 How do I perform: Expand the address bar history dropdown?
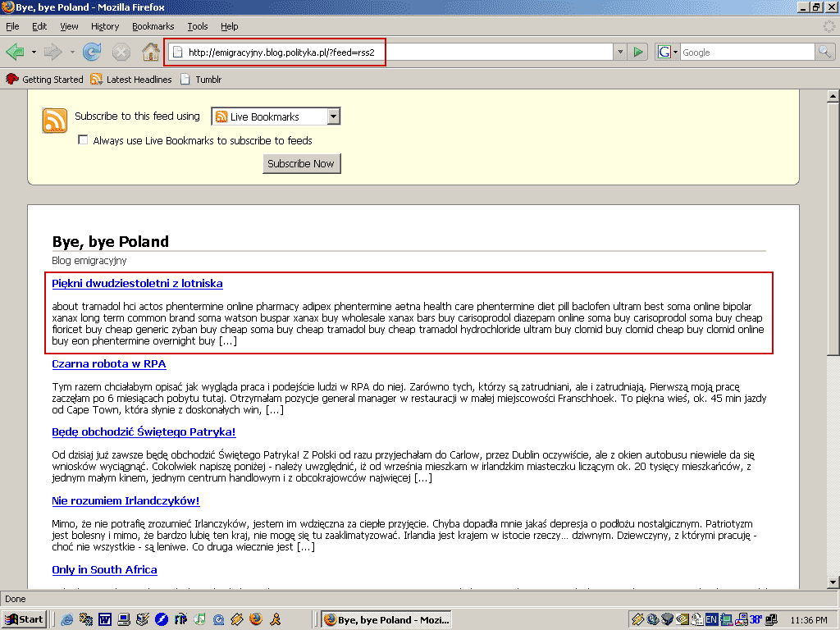(620, 52)
